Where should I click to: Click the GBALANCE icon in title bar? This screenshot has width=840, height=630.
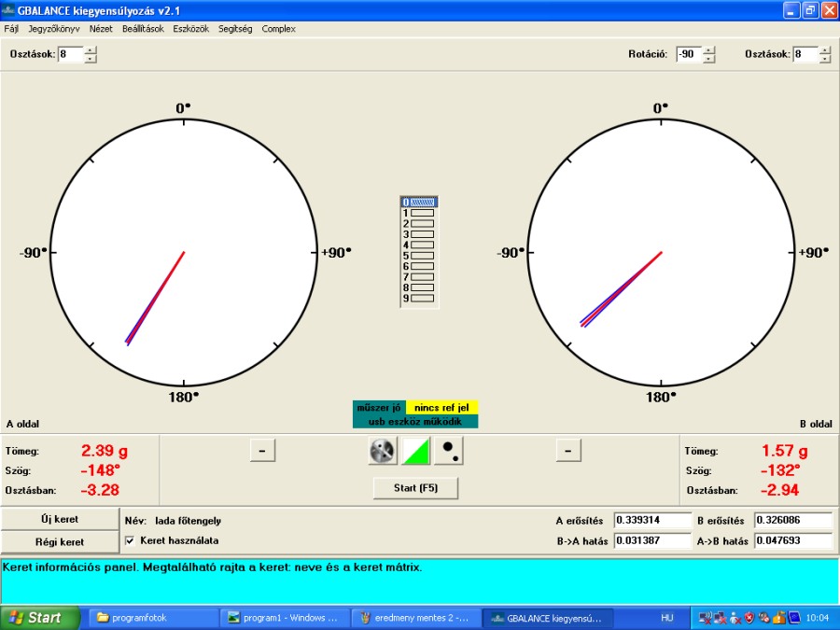(x=8, y=11)
